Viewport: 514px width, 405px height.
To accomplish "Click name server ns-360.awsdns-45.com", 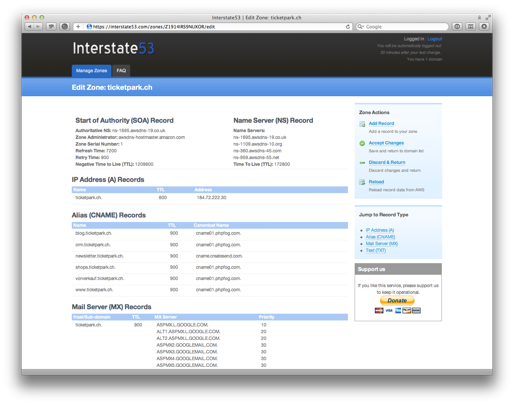I will click(x=257, y=151).
